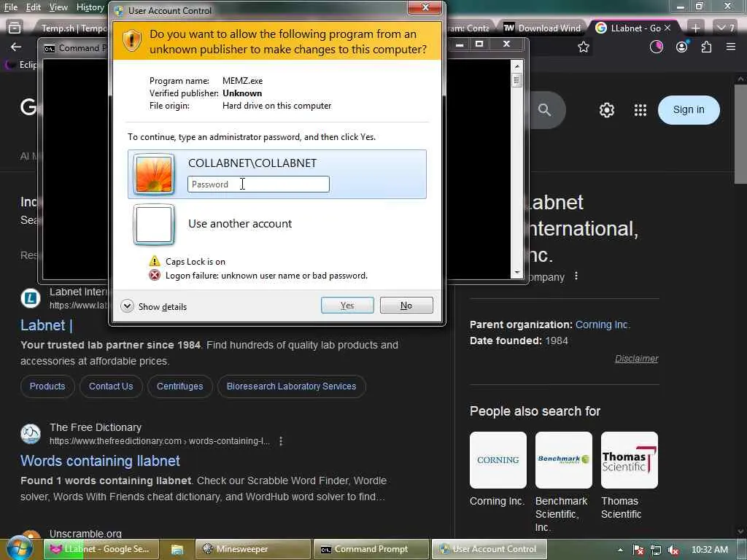Open the Firefox File menu
The height and width of the screenshot is (560, 747).
[10, 7]
